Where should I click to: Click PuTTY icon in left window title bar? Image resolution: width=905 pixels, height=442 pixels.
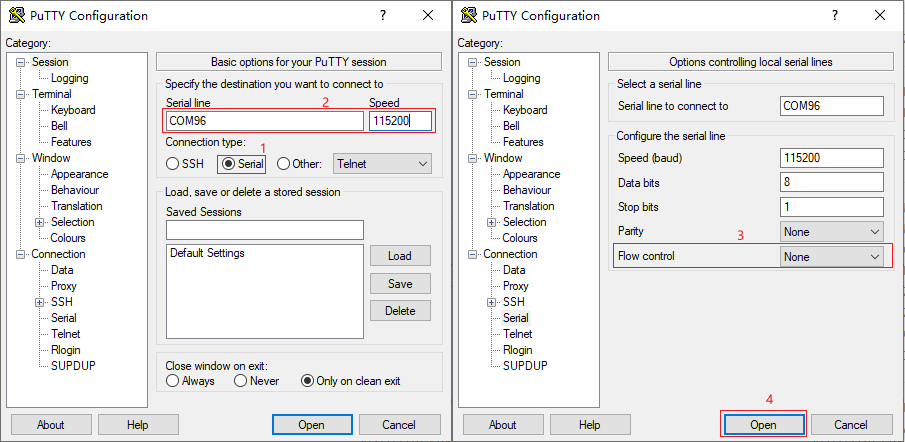pyautogui.click(x=17, y=16)
